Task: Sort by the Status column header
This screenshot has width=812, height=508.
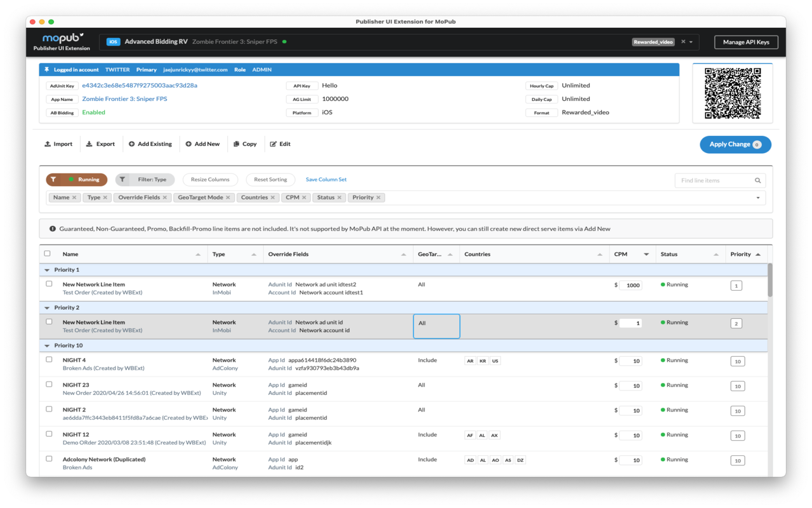Action: tap(690, 254)
